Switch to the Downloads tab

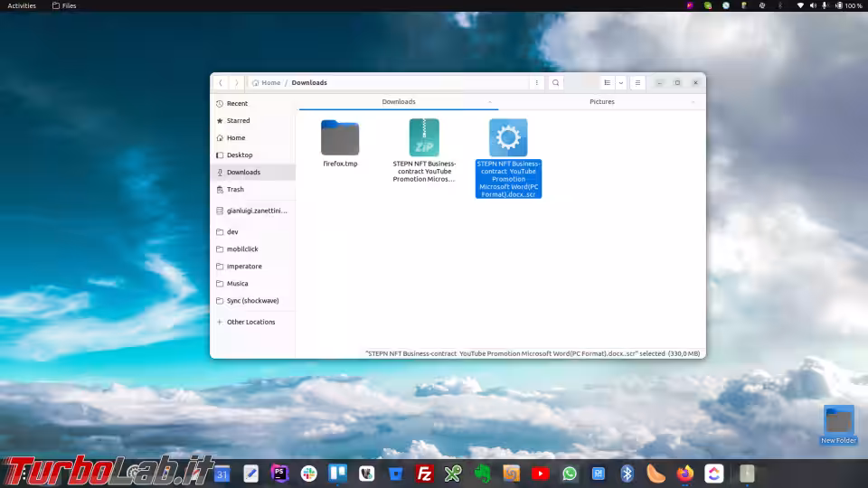[x=399, y=102]
